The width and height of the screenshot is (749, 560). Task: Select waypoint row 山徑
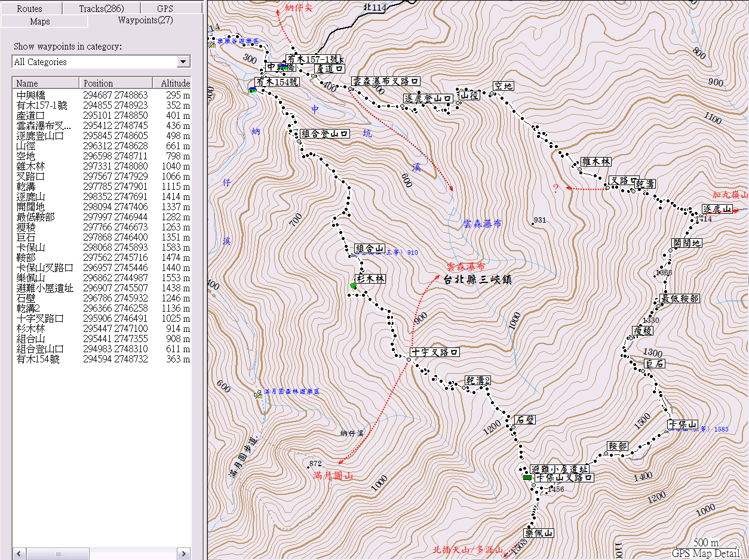(x=102, y=146)
